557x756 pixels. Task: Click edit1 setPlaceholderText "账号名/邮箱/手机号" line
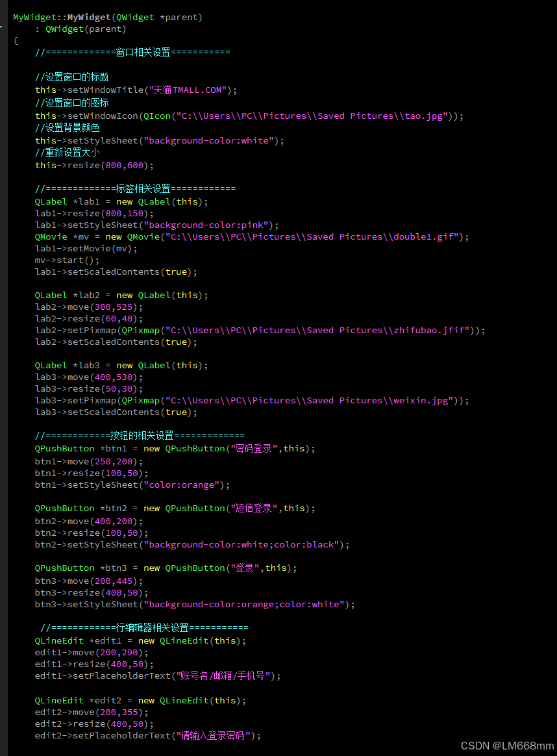(158, 676)
